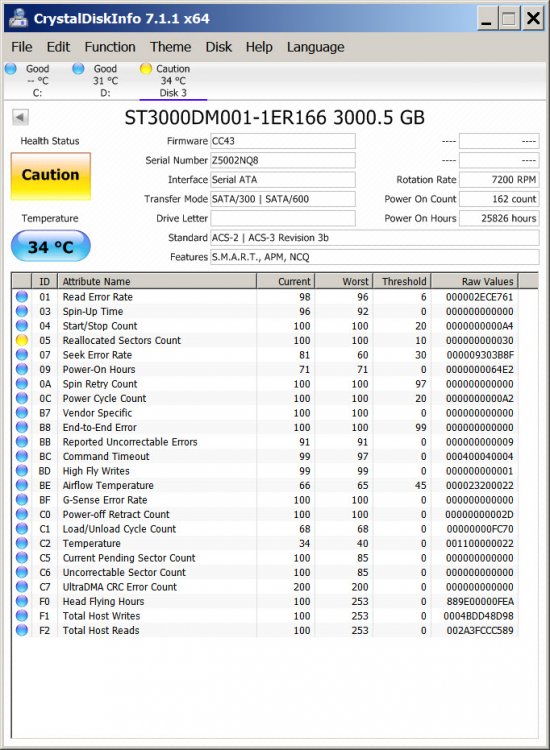Click the Threshold column header

click(x=402, y=281)
